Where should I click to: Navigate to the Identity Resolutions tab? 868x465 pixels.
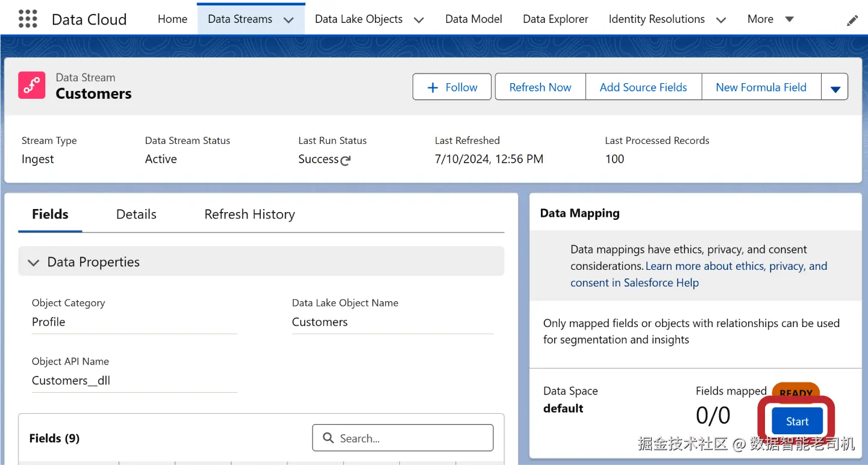click(x=657, y=19)
